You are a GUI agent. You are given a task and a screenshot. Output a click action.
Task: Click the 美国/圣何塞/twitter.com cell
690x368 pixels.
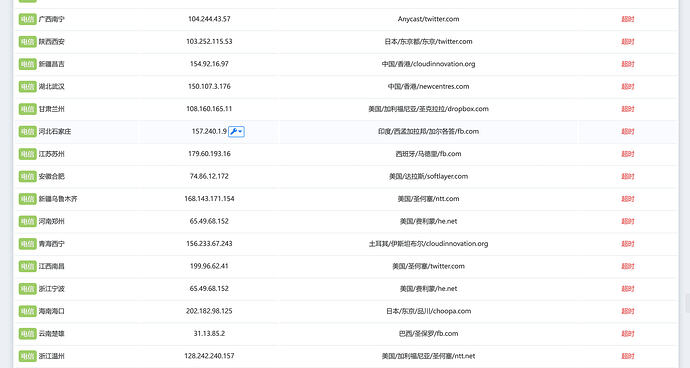pyautogui.click(x=429, y=266)
